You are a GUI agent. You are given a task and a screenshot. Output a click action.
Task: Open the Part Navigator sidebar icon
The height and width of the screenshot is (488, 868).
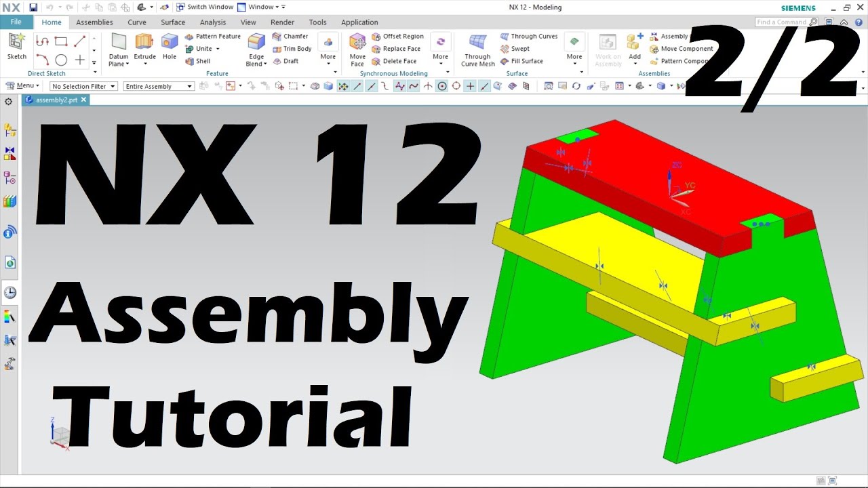9,178
